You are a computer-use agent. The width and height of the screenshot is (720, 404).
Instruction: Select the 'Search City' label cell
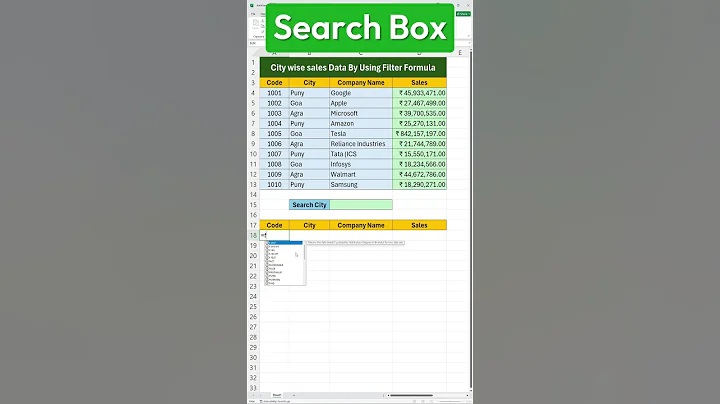point(309,205)
